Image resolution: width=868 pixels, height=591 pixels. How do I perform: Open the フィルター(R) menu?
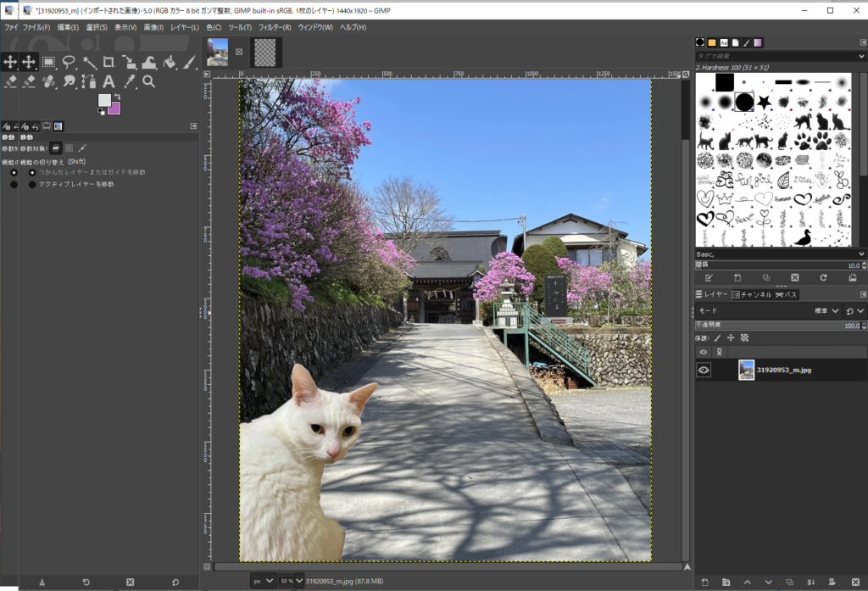point(275,27)
